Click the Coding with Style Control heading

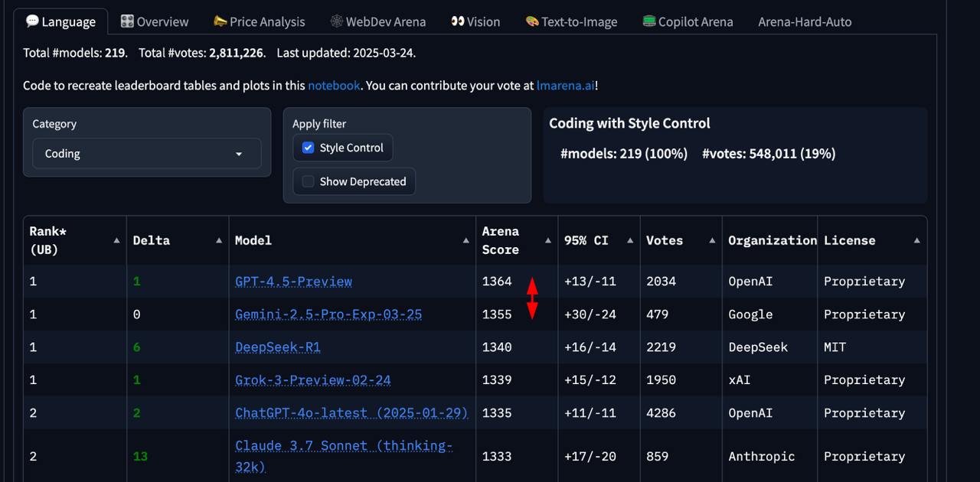629,123
